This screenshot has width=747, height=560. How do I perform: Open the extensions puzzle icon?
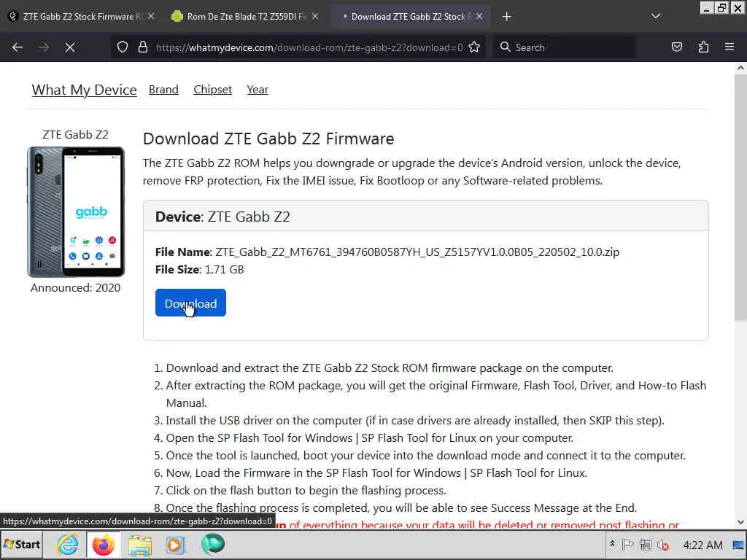point(703,47)
